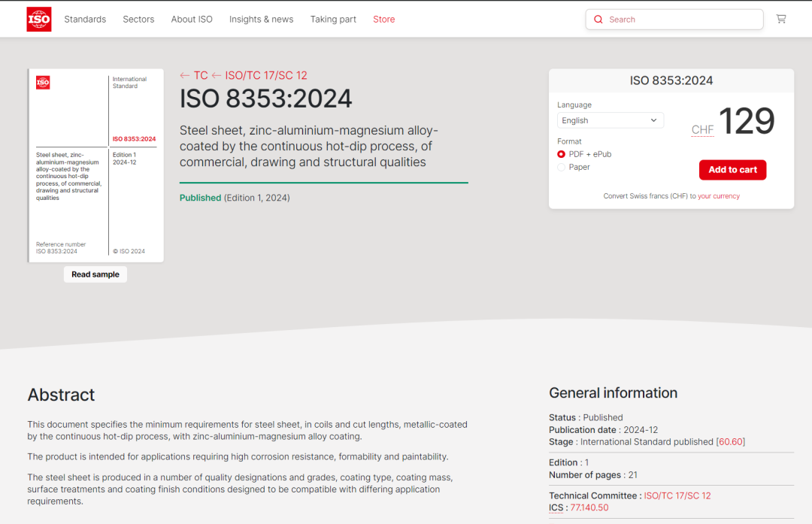Viewport: 812px width, 524px height.
Task: Click the search magnifier icon
Action: tap(598, 20)
